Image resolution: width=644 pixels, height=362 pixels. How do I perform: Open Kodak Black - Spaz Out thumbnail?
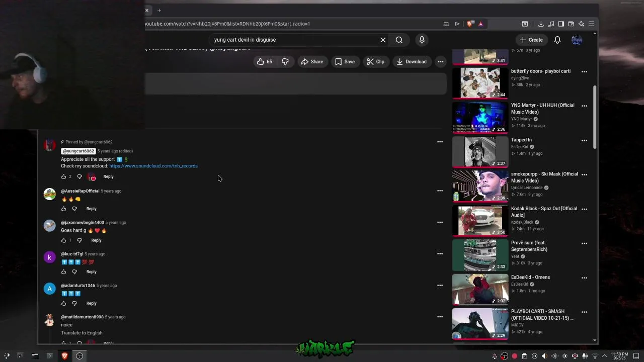pos(480,220)
